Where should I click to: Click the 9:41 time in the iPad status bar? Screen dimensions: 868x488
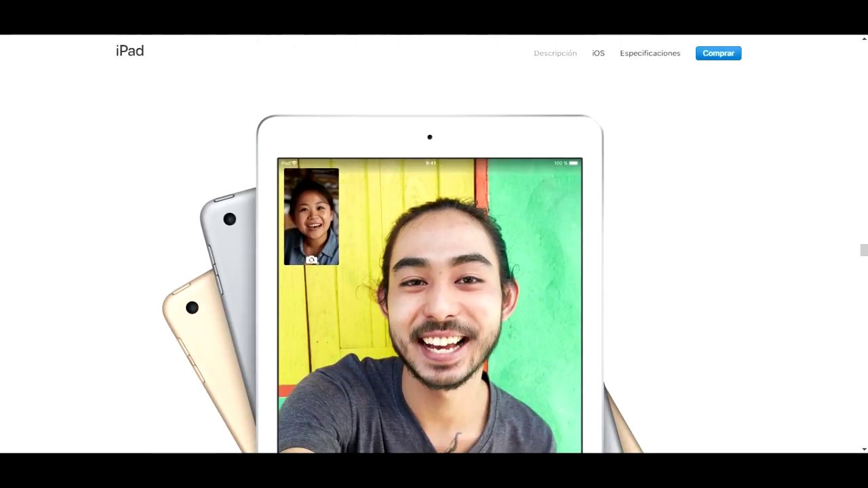pyautogui.click(x=431, y=163)
